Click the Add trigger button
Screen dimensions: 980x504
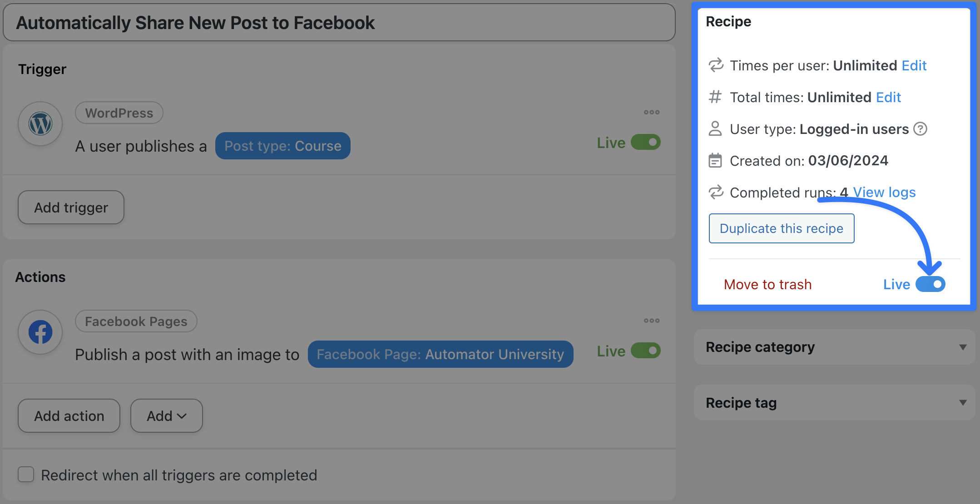(71, 208)
